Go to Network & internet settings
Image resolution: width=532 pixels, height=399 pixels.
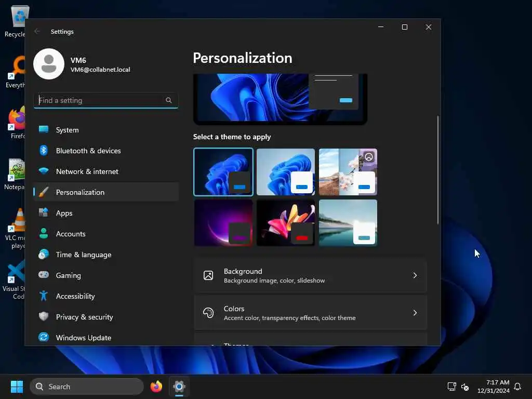click(106, 171)
